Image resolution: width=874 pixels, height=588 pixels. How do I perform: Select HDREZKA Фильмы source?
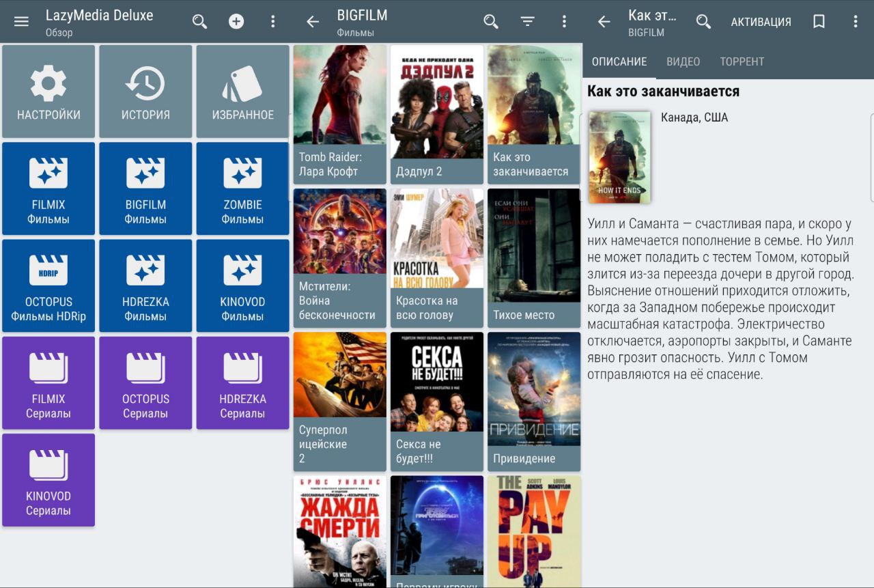click(x=145, y=285)
